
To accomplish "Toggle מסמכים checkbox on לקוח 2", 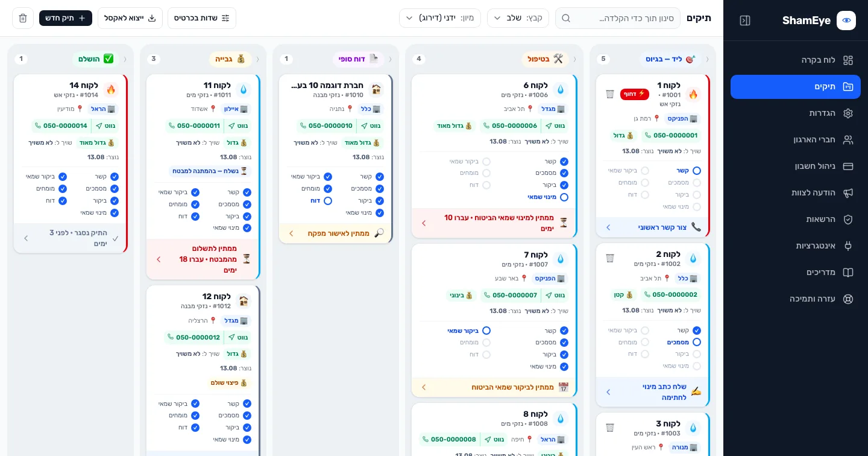I will point(697,342).
